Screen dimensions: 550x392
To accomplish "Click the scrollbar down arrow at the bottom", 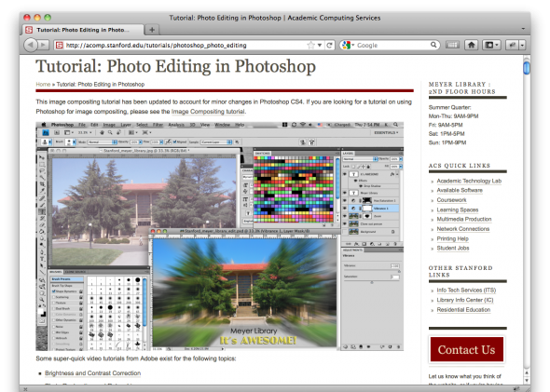I will (527, 381).
